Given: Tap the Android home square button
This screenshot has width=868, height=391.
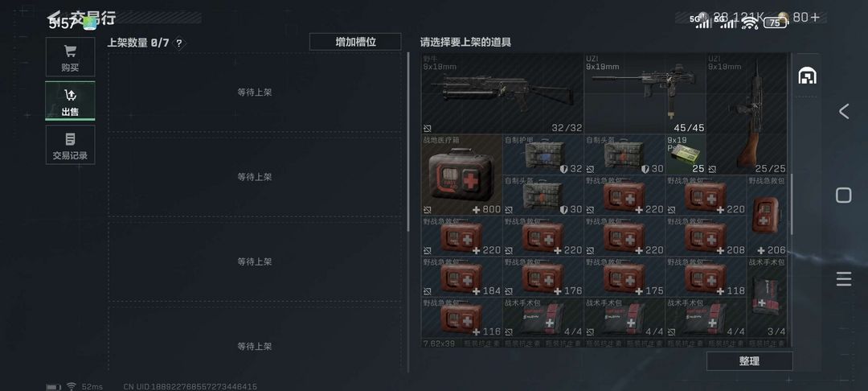Looking at the screenshot, I should (x=843, y=195).
